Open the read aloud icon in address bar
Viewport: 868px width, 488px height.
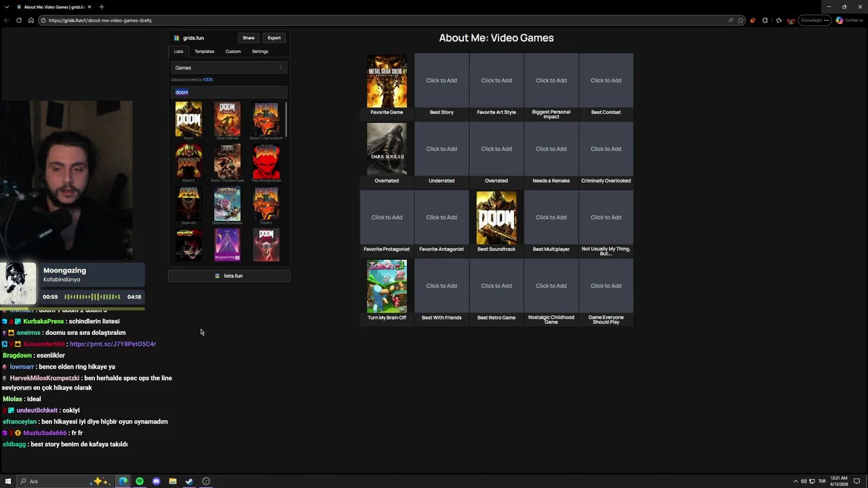[731, 20]
